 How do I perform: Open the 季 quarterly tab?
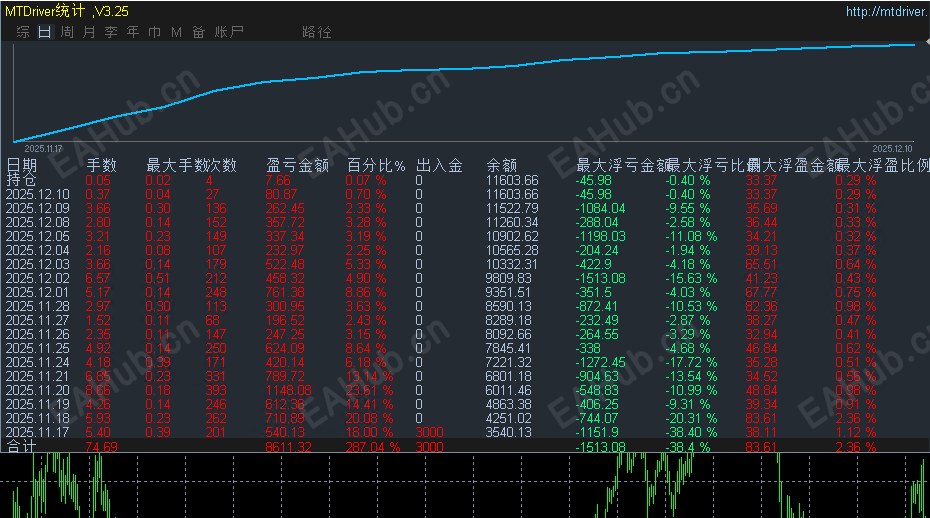[111, 32]
